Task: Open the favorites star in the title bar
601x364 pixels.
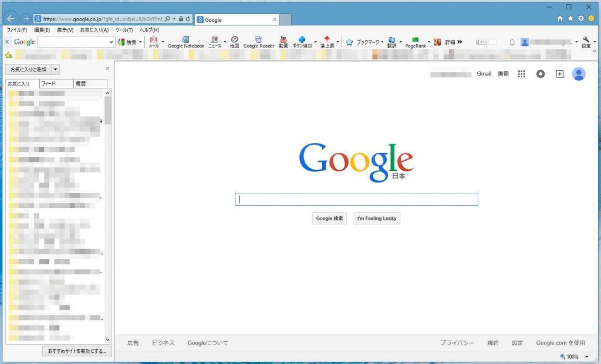Action: click(x=570, y=18)
